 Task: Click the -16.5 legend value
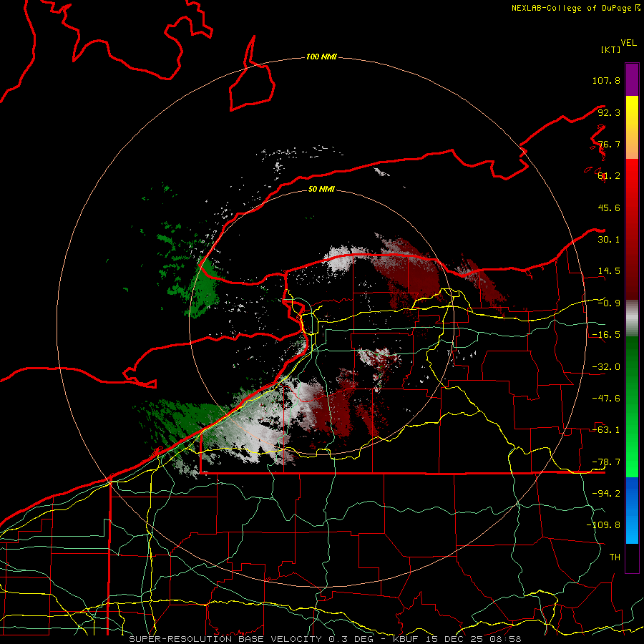click(x=606, y=335)
